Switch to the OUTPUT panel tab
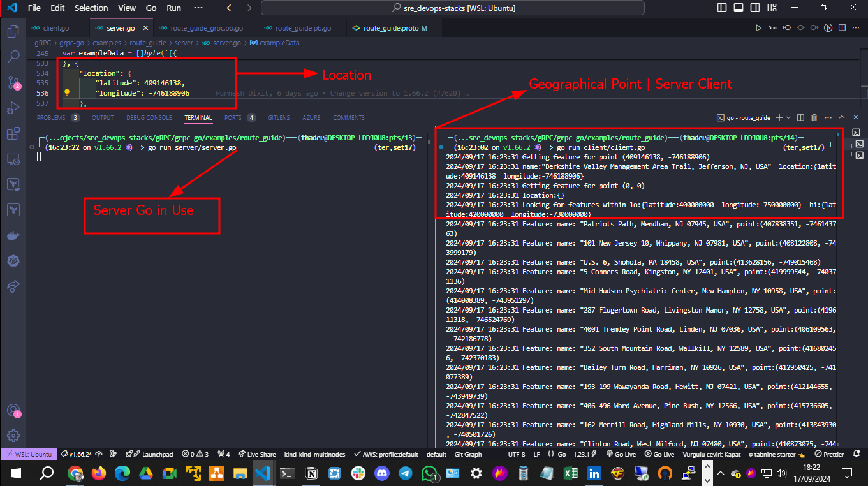The image size is (868, 486). pos(102,117)
